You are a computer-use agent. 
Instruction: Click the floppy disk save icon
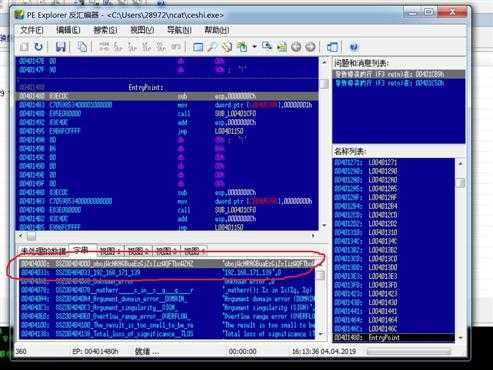click(60, 47)
